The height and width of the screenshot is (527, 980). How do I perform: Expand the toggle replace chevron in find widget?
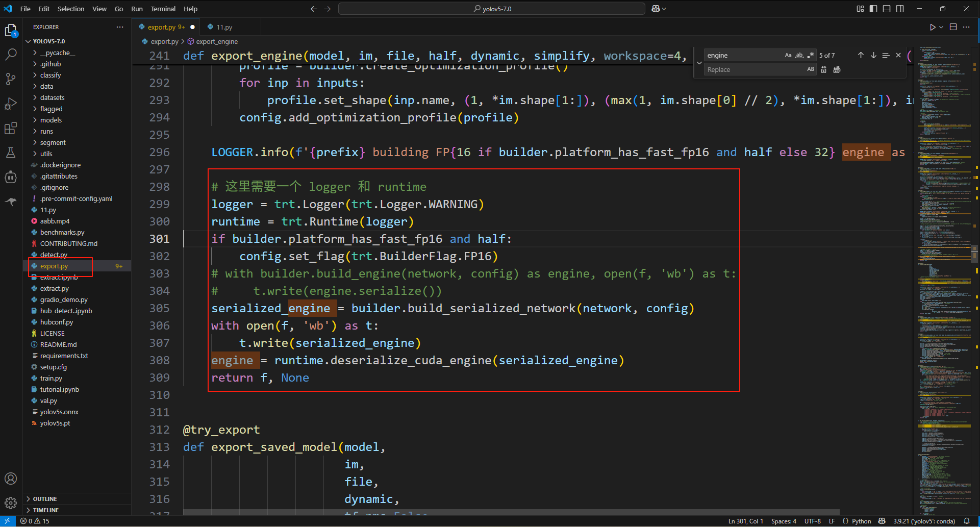[699, 62]
